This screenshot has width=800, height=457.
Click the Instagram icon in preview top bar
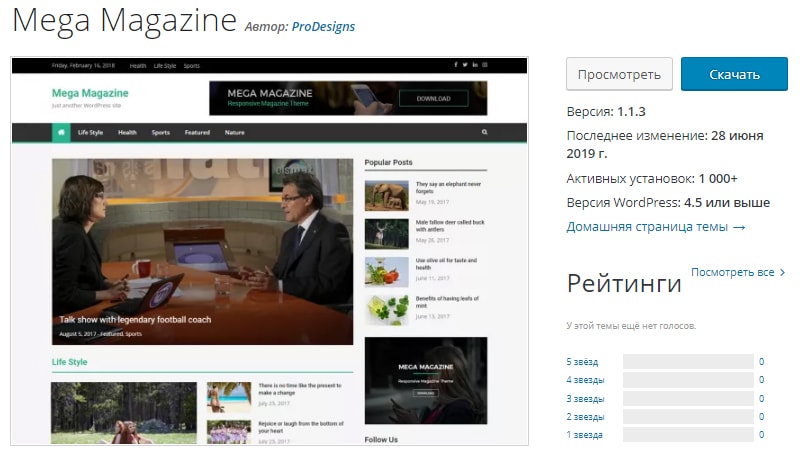(485, 65)
